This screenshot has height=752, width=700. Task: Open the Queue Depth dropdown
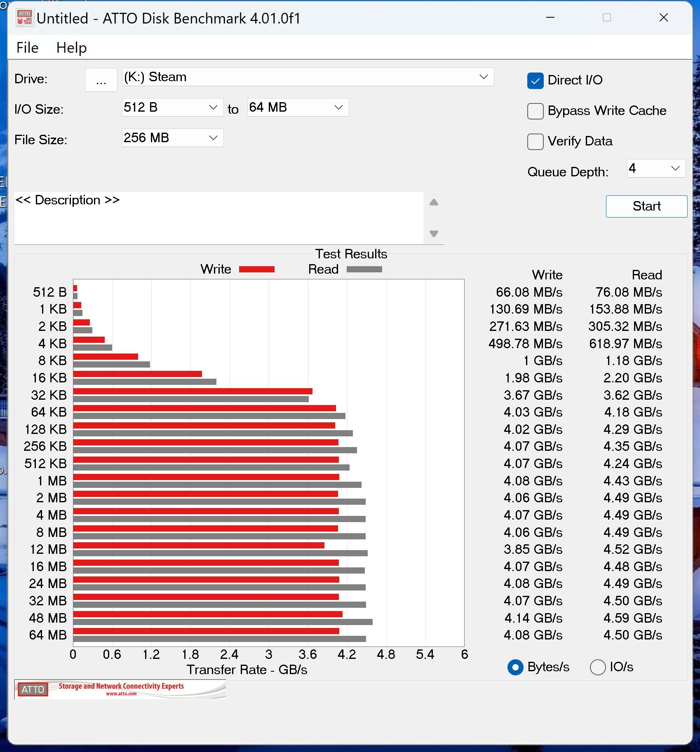[656, 169]
